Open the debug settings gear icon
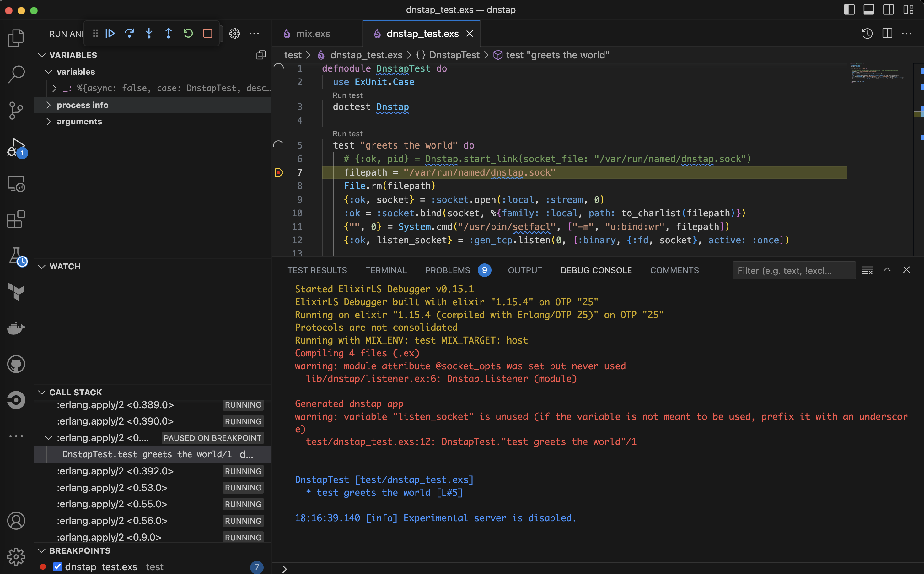The width and height of the screenshot is (924, 574). tap(235, 33)
